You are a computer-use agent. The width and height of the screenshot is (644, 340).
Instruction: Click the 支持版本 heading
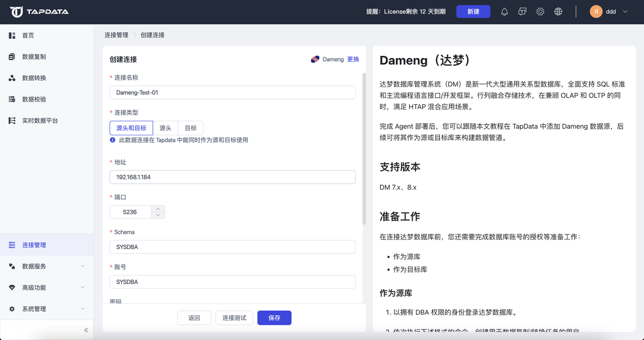400,167
